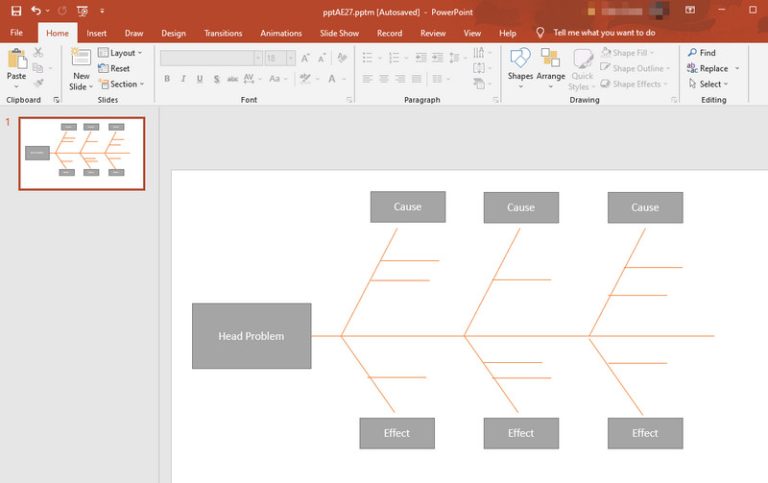Click the Shape Fill button
The width and height of the screenshot is (768, 483).
click(627, 52)
